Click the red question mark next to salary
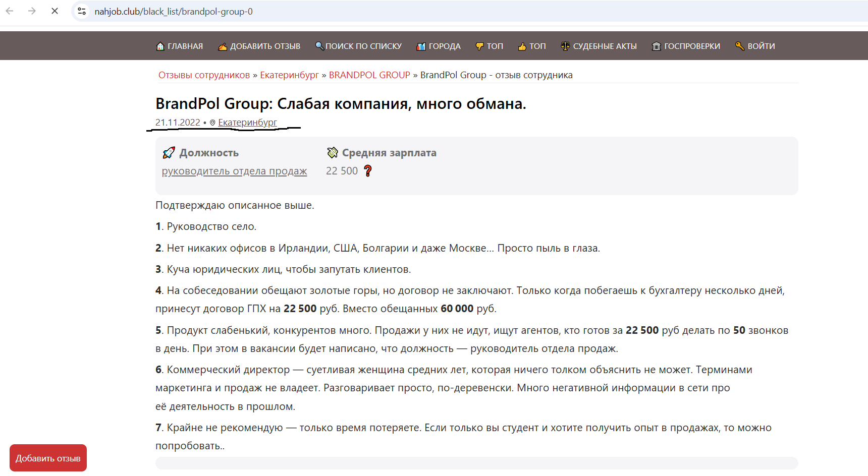 coord(368,171)
